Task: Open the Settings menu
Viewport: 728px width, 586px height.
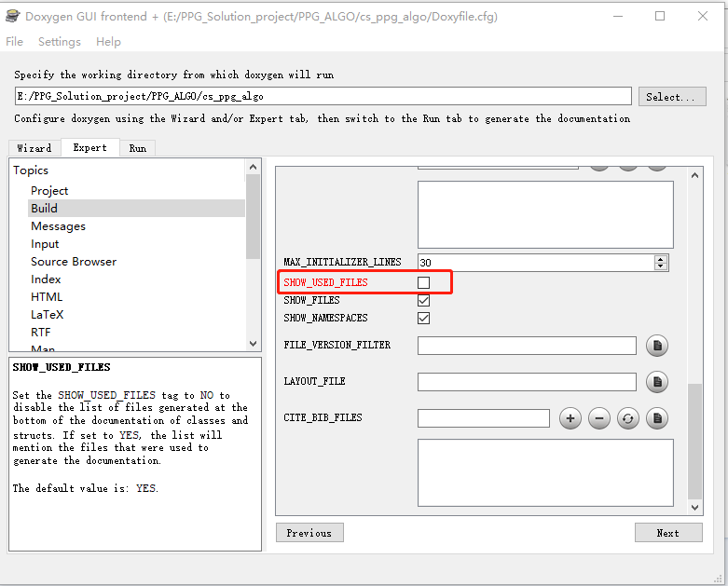Action: click(60, 42)
